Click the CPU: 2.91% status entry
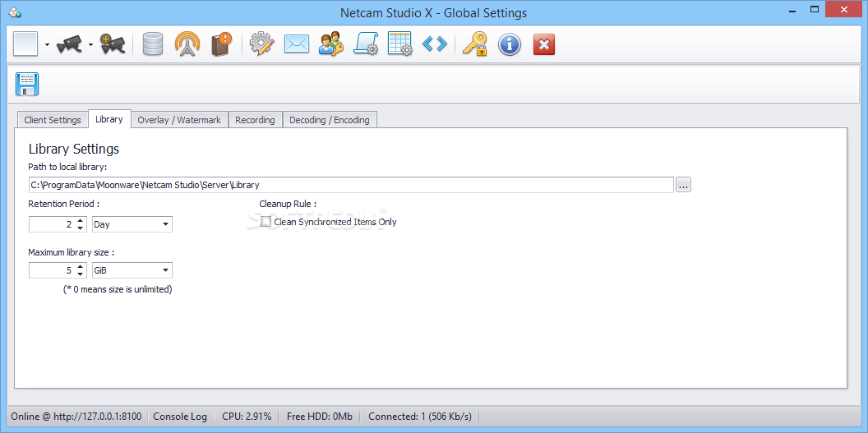868x433 pixels. pos(247,417)
